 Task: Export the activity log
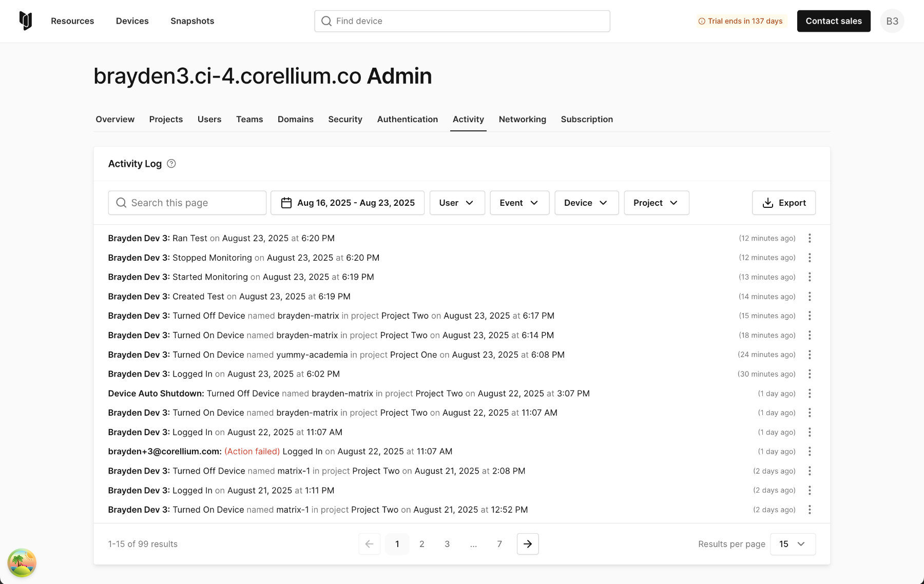(784, 203)
